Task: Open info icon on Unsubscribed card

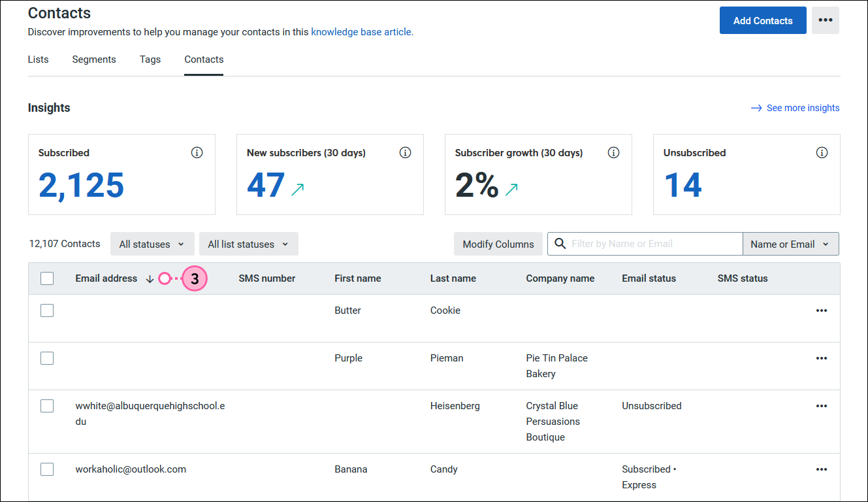Action: tap(822, 152)
